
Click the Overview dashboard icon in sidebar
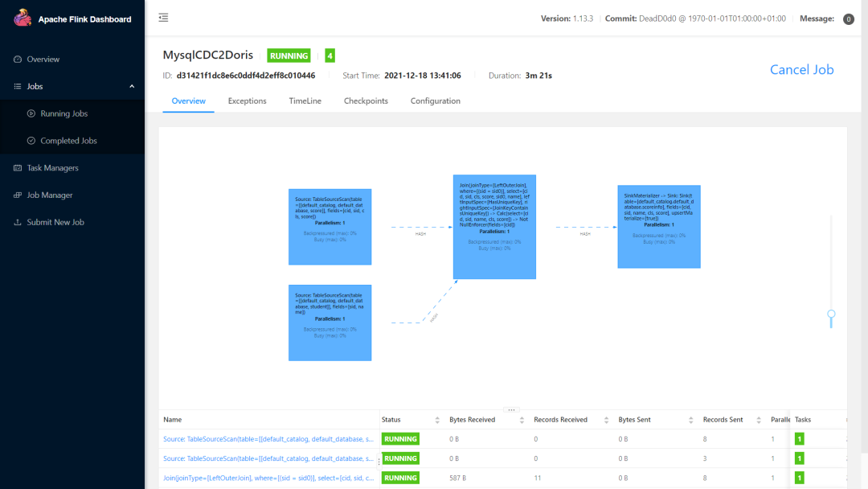click(18, 60)
